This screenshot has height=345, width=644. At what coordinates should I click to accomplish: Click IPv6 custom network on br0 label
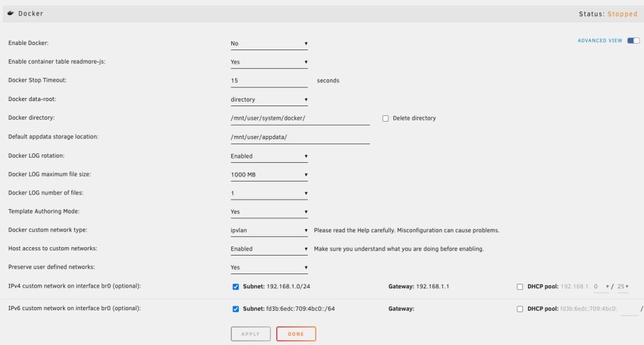pyautogui.click(x=74, y=308)
